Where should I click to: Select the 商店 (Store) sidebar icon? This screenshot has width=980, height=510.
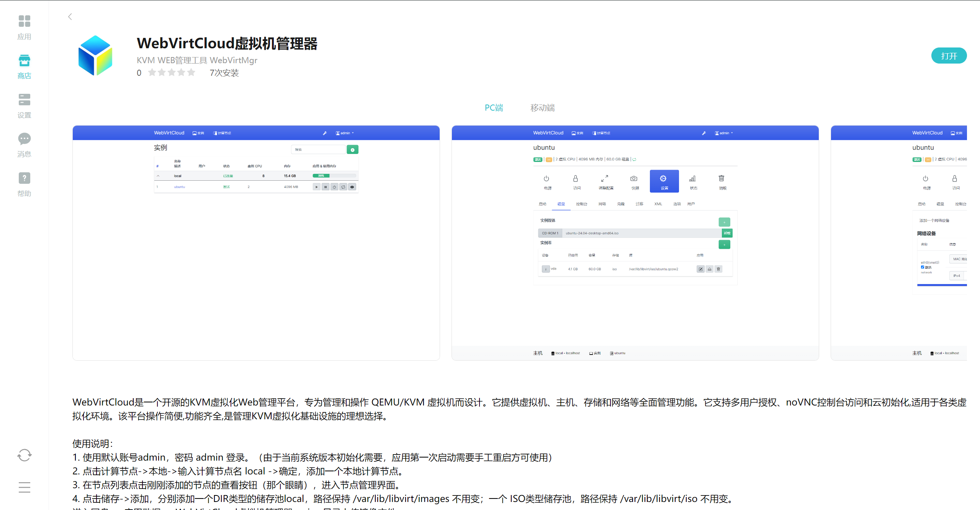pos(24,60)
